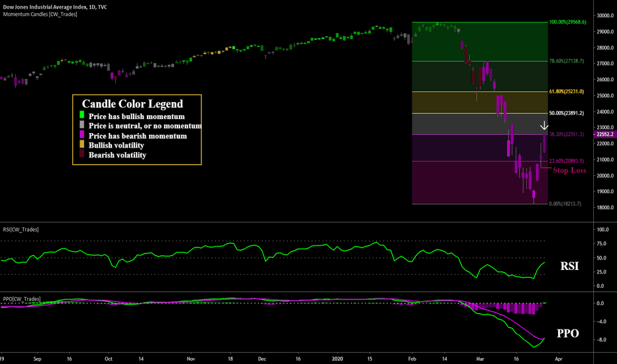Click 'Price has bullish momentum' legend text
617x364 pixels.
pos(136,116)
